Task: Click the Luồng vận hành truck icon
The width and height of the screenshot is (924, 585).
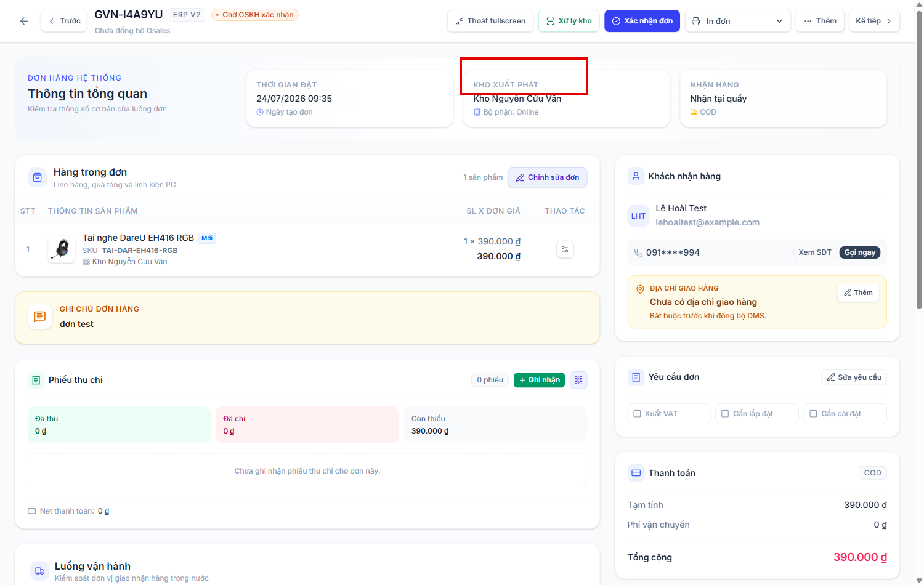Action: coord(39,571)
